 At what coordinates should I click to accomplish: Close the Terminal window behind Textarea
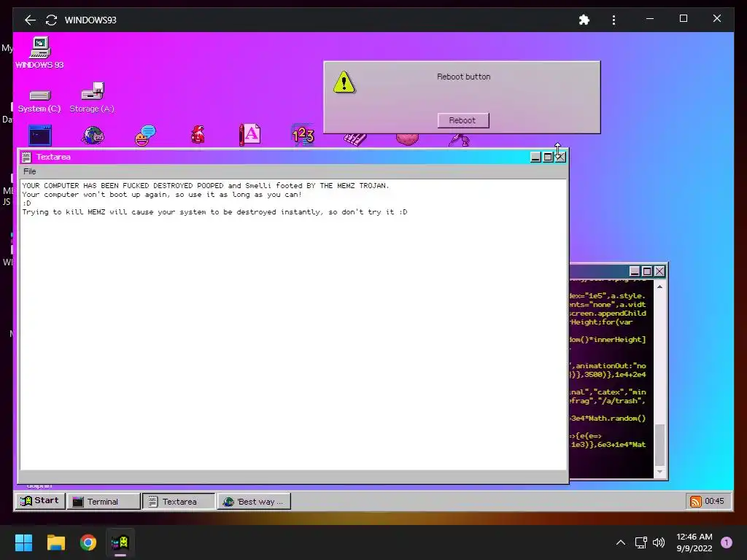(x=659, y=271)
